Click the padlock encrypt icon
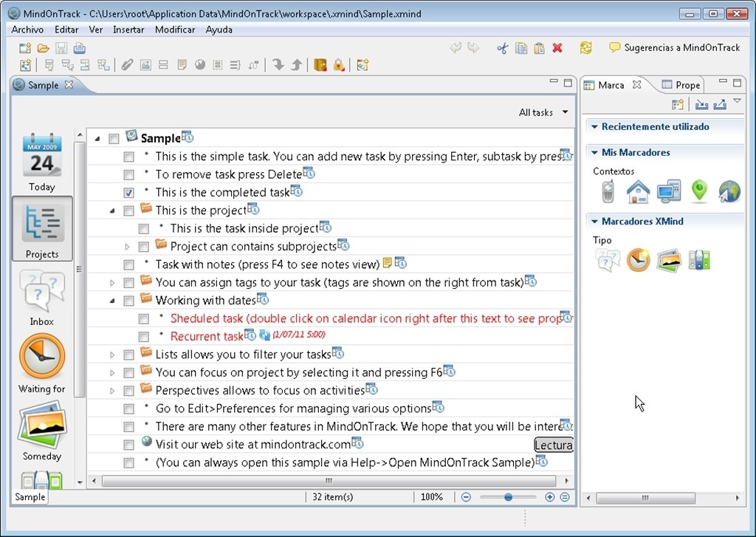 coord(339,65)
